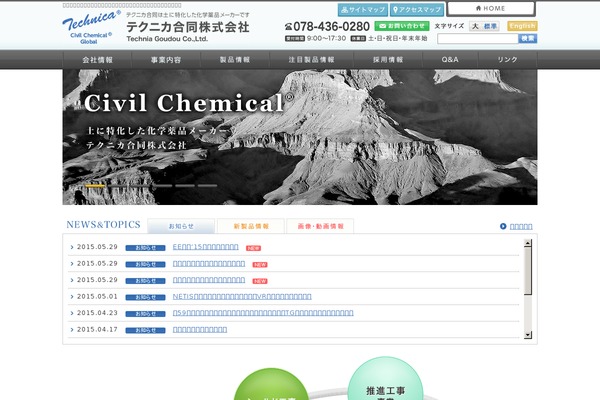Screen dimensions: 600x400
Task: Click the site search input field
Action: click(478, 39)
